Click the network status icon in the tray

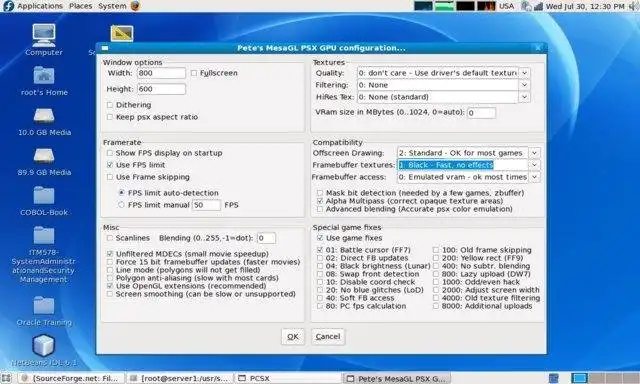click(x=538, y=6)
